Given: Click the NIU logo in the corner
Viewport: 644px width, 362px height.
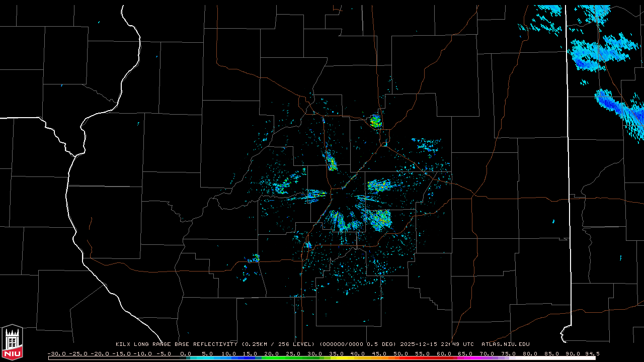Looking at the screenshot, I should [x=12, y=343].
